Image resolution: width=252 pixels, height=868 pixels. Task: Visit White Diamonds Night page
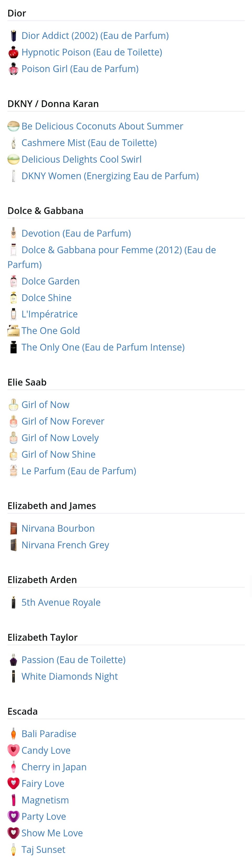point(69,676)
